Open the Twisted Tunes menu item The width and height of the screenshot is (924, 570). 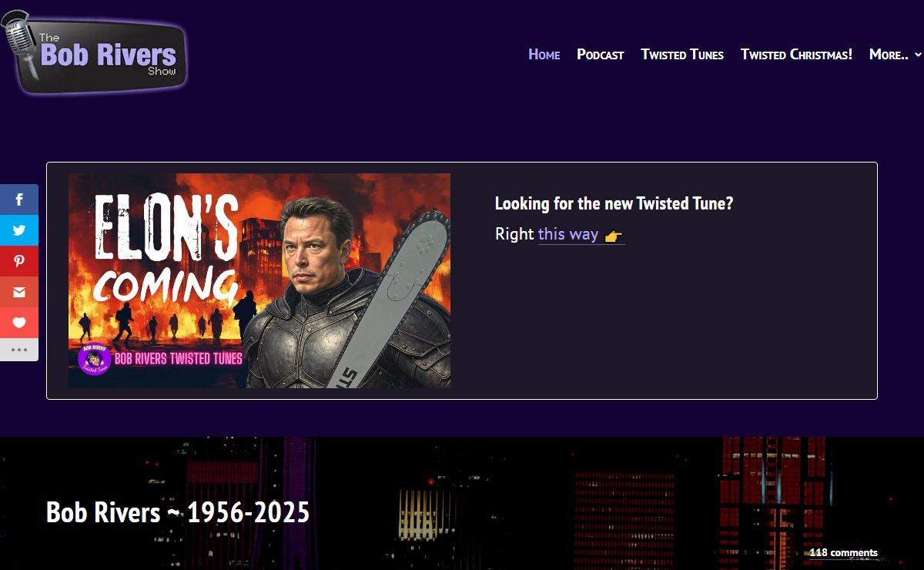point(682,54)
